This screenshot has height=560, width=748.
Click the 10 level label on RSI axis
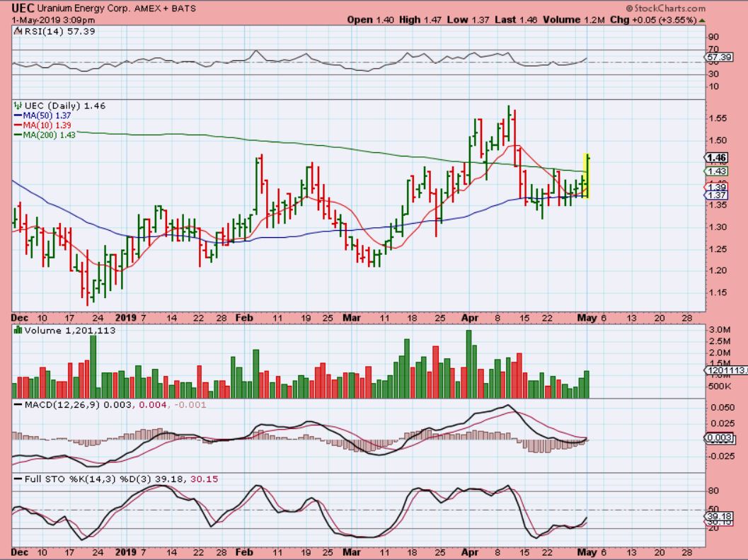pyautogui.click(x=713, y=86)
